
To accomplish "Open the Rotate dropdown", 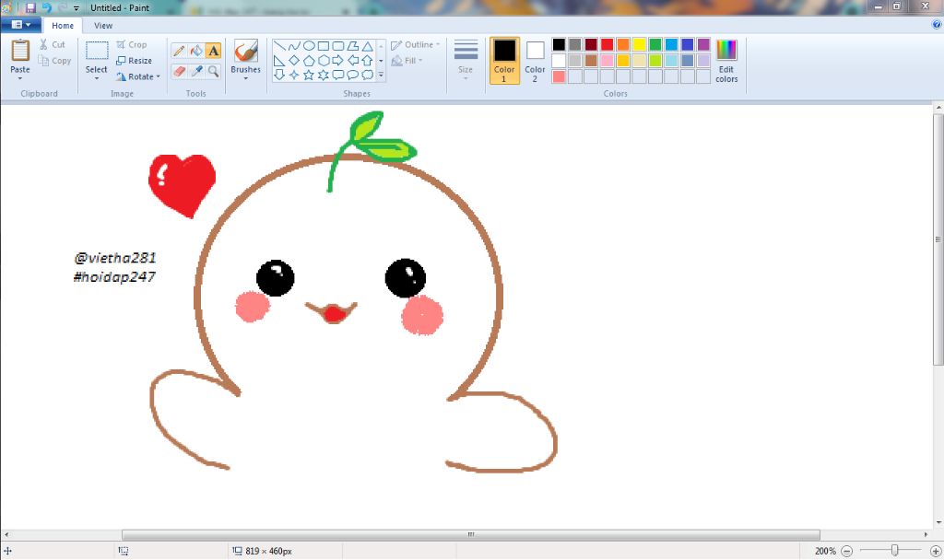I will pyautogui.click(x=138, y=77).
